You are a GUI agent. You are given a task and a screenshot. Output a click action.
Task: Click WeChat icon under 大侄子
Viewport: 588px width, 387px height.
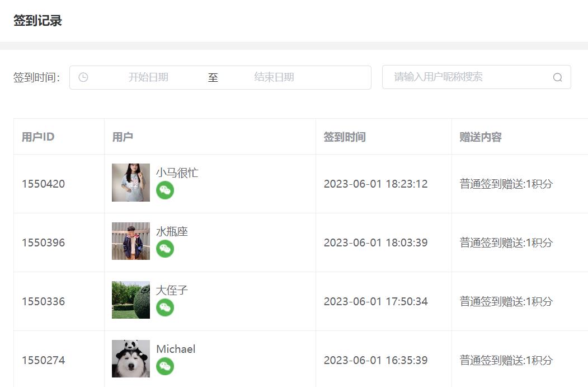point(165,308)
